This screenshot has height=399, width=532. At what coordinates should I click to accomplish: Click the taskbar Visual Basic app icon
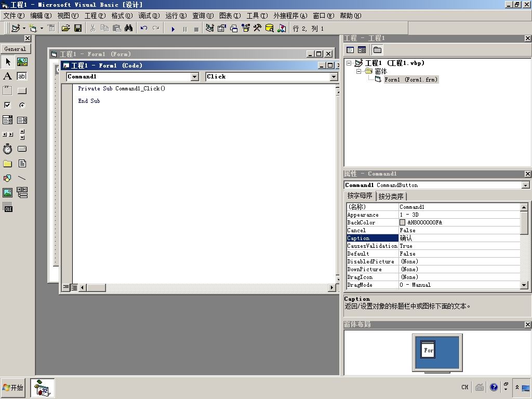pyautogui.click(x=42, y=388)
